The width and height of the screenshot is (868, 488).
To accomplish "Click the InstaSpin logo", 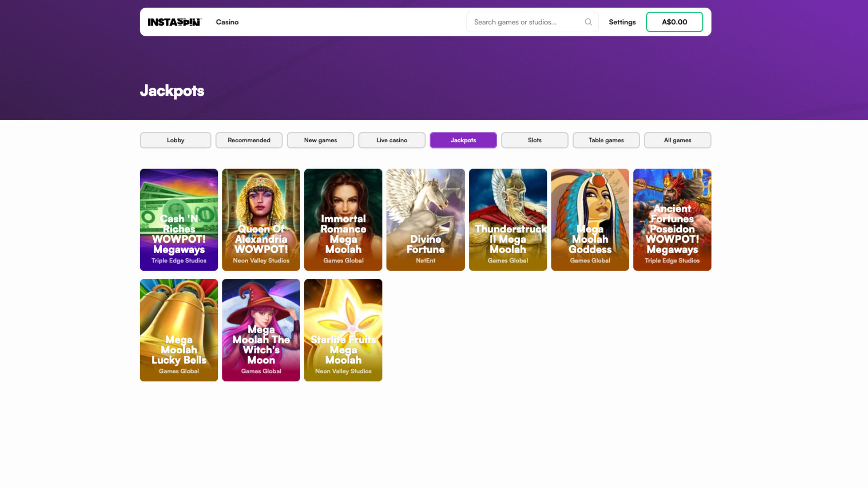I will (175, 22).
